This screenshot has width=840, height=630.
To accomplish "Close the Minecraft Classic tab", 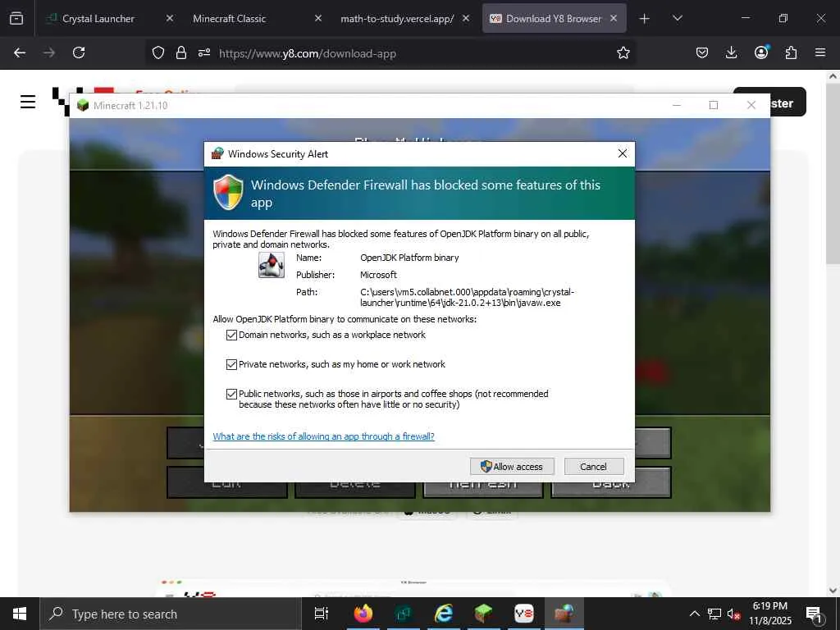I will pyautogui.click(x=318, y=18).
